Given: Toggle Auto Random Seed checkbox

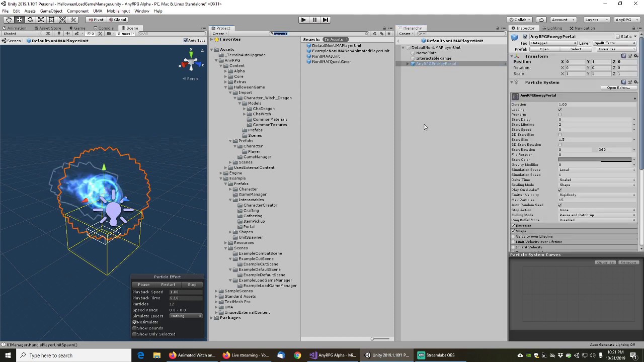Looking at the screenshot, I should point(560,205).
